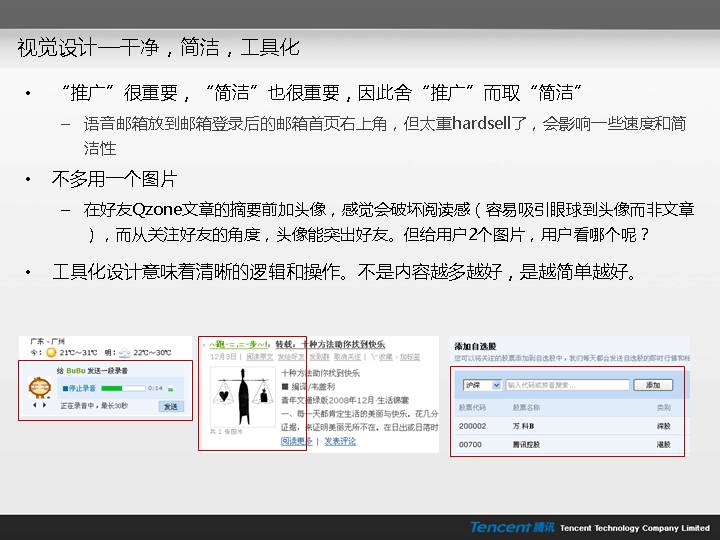The width and height of the screenshot is (720, 540).
Task: Open the 沪深 market dropdown
Action: pyautogui.click(x=482, y=384)
